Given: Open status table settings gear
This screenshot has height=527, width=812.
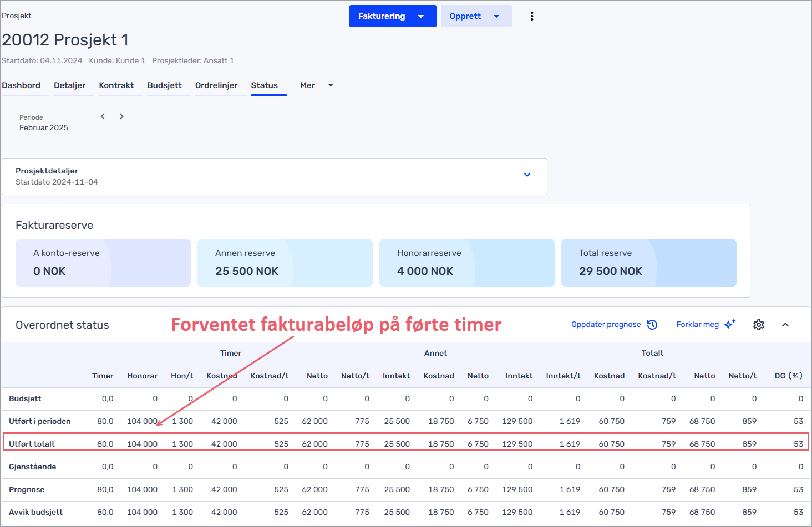Looking at the screenshot, I should (759, 325).
